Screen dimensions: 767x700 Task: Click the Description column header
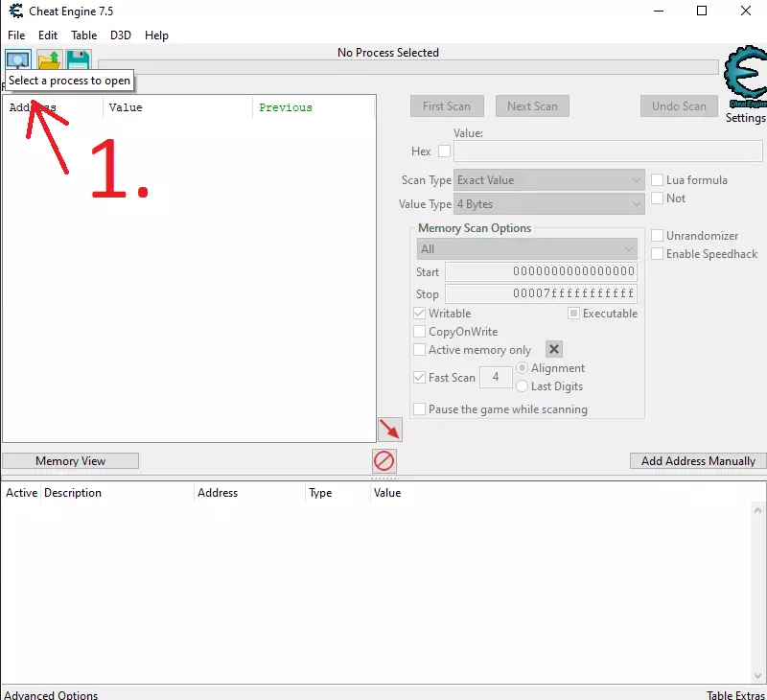[x=117, y=493]
